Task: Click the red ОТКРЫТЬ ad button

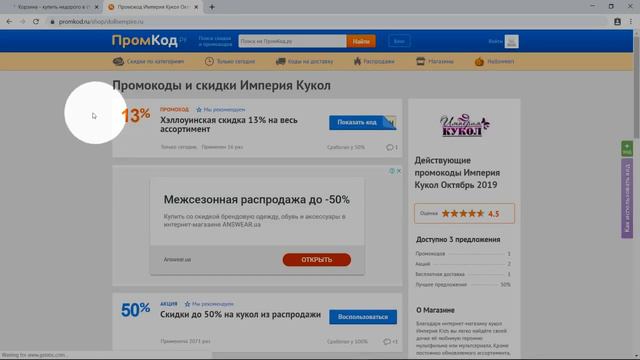Action: click(317, 260)
